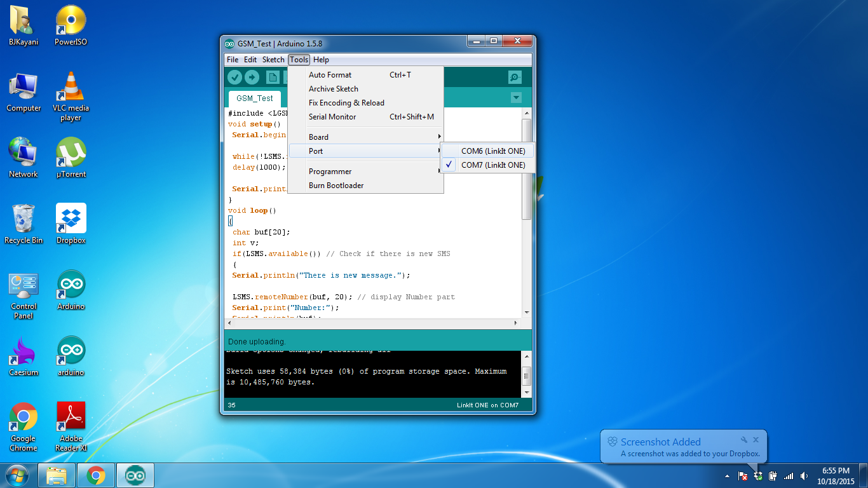Screen dimensions: 868x488
Task: Click the editor horizontal scrollbar right arrow
Action: 515,323
